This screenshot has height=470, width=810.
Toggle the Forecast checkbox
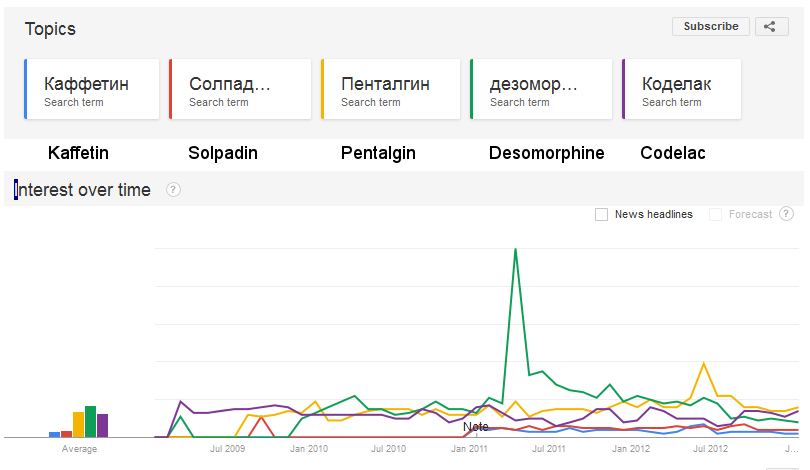[x=715, y=214]
